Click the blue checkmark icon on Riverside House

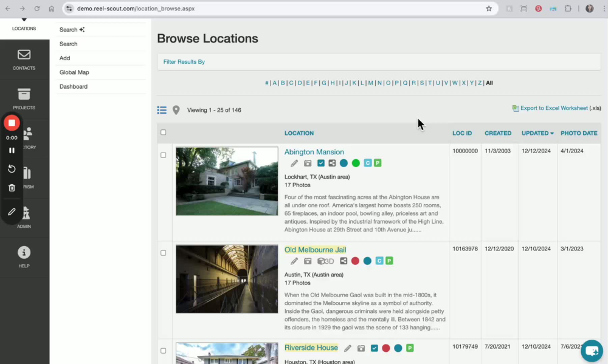point(374,348)
